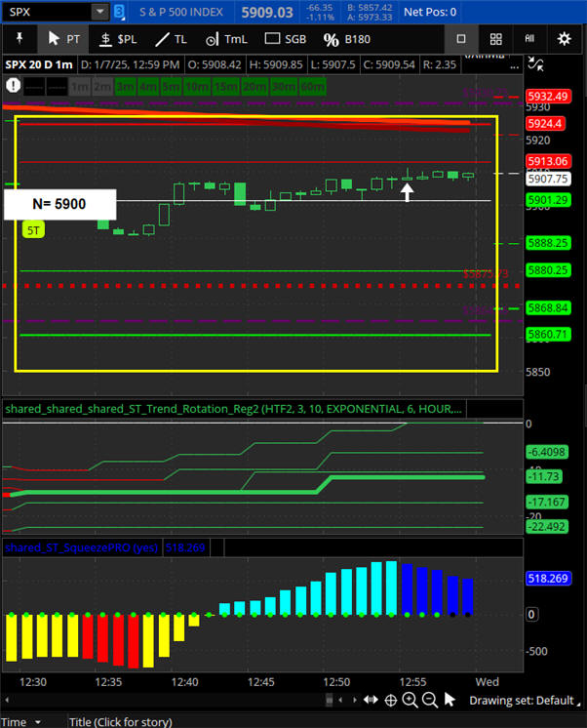
Task: Zoom in with magnifier plus icon
Action: (x=410, y=700)
